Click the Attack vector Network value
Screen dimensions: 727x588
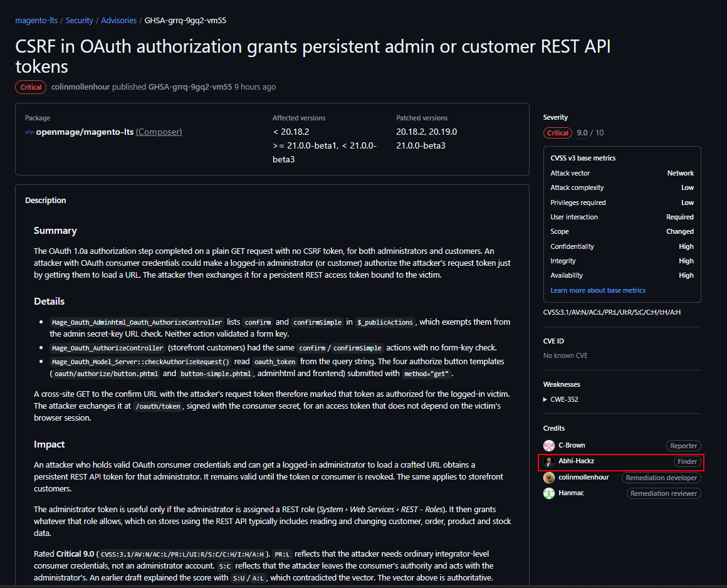pos(680,173)
